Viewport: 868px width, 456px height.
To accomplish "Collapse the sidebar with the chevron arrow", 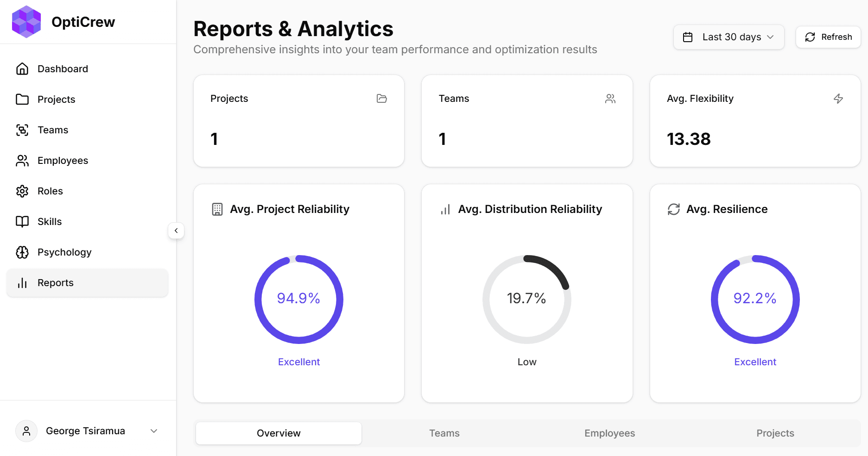I will click(x=176, y=230).
